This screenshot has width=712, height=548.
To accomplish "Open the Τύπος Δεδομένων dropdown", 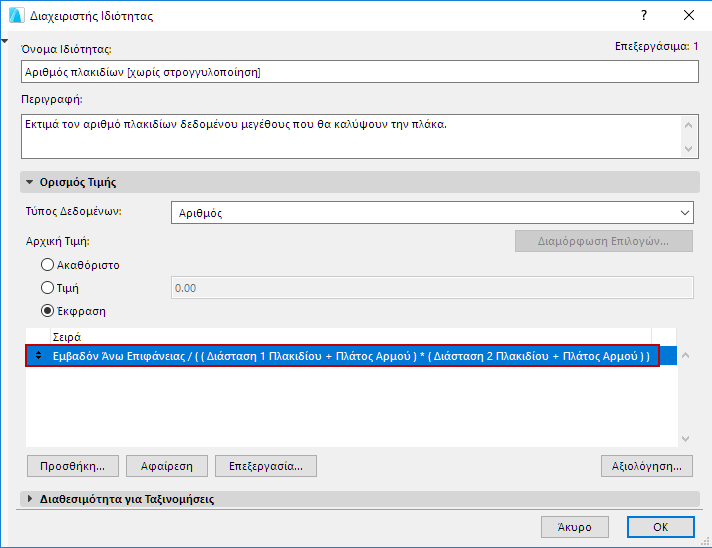I will (432, 212).
